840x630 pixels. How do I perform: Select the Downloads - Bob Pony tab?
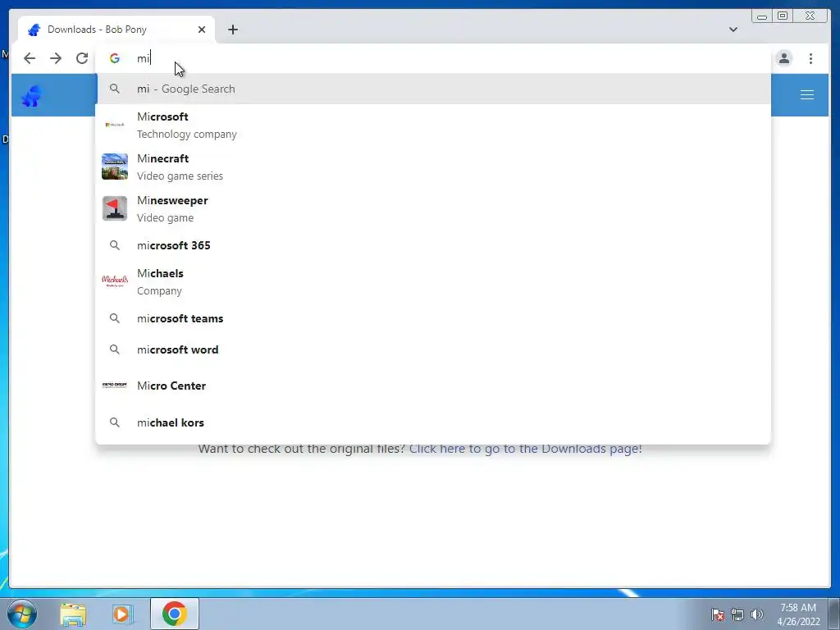click(116, 30)
